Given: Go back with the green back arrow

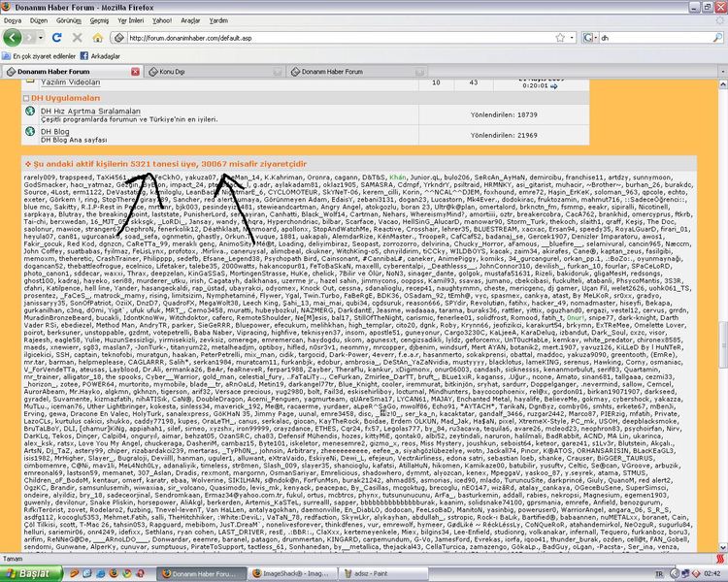Looking at the screenshot, I should (x=13, y=38).
